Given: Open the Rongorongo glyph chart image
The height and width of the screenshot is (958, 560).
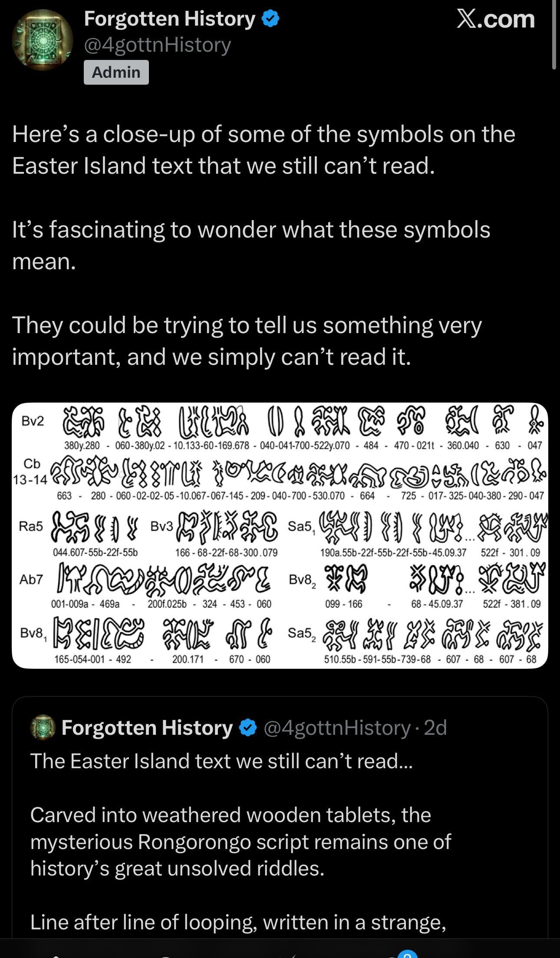Looking at the screenshot, I should (x=280, y=535).
